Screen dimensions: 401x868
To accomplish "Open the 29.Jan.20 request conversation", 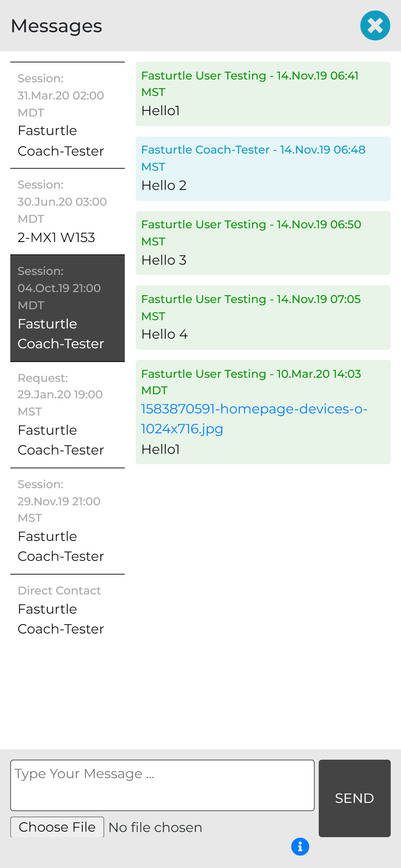I will [68, 414].
